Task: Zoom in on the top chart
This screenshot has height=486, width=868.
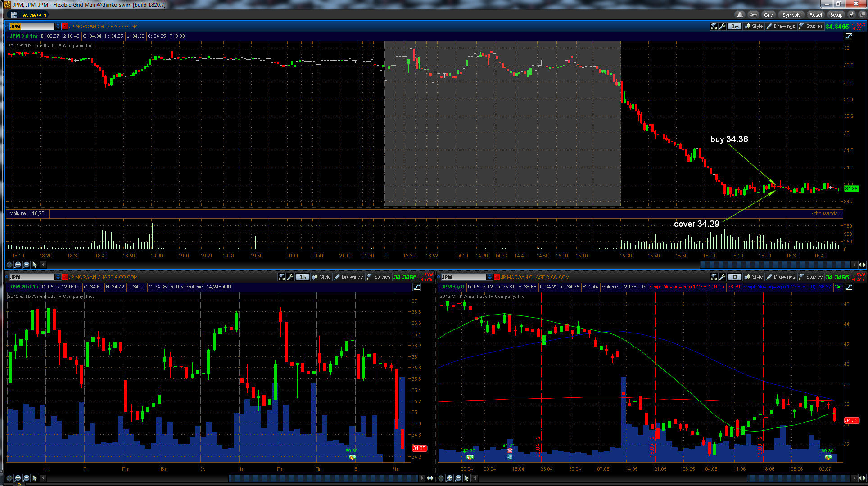Action: pyautogui.click(x=18, y=265)
